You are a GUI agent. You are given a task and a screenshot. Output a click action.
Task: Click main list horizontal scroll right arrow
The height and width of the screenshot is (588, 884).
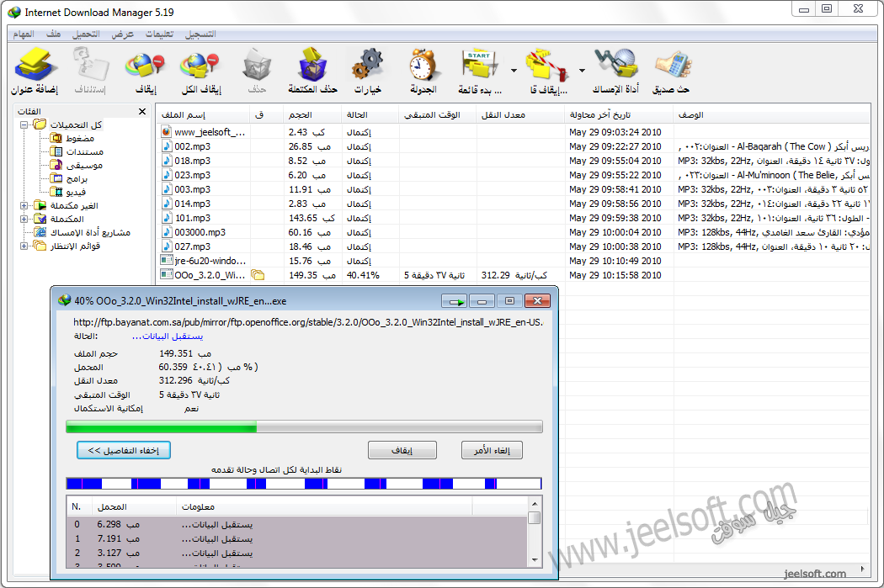click(863, 569)
